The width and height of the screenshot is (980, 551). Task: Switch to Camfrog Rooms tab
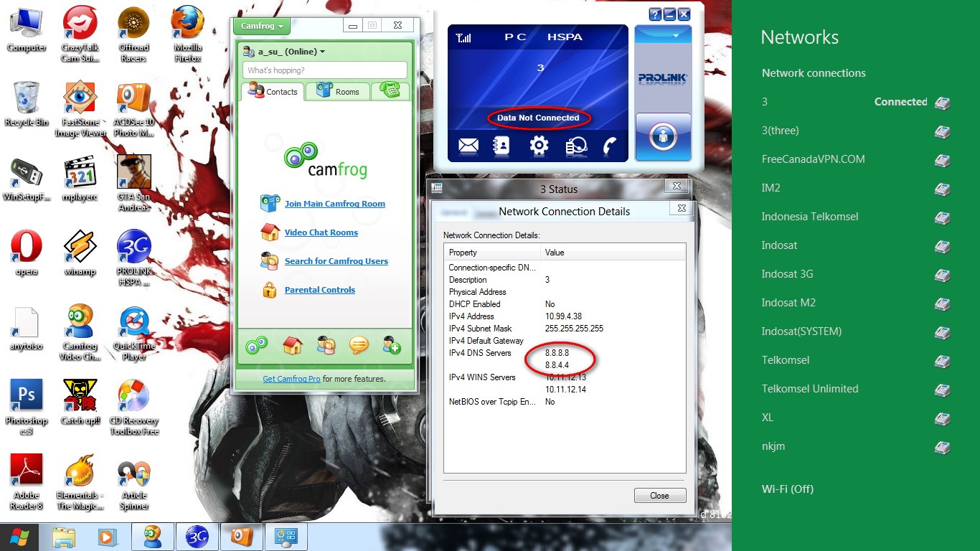pos(338,91)
